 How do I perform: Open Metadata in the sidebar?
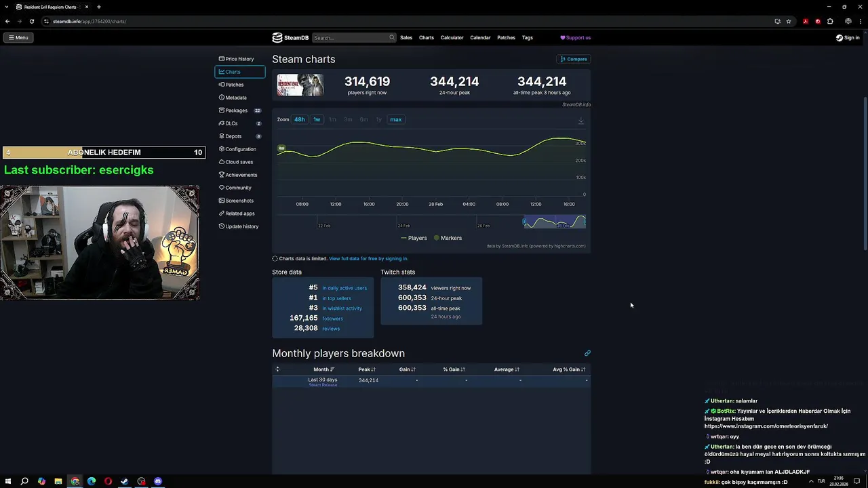click(x=239, y=98)
